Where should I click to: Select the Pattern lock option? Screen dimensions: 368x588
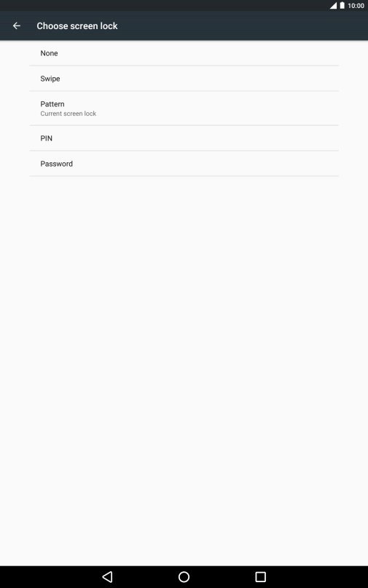184,108
